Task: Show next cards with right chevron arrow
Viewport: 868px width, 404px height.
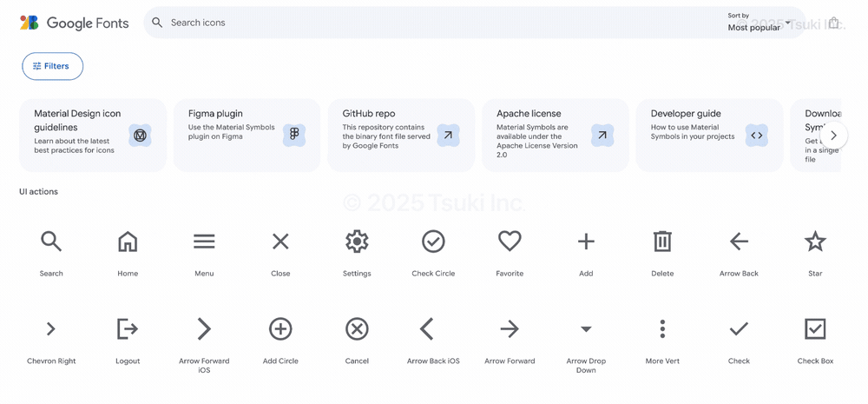Action: (x=833, y=136)
